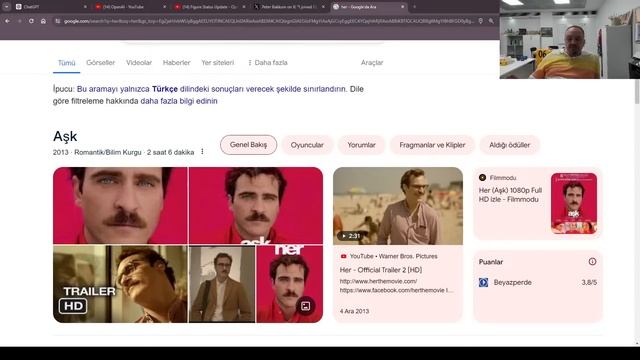Open the man in brown jacket image

coord(222,284)
